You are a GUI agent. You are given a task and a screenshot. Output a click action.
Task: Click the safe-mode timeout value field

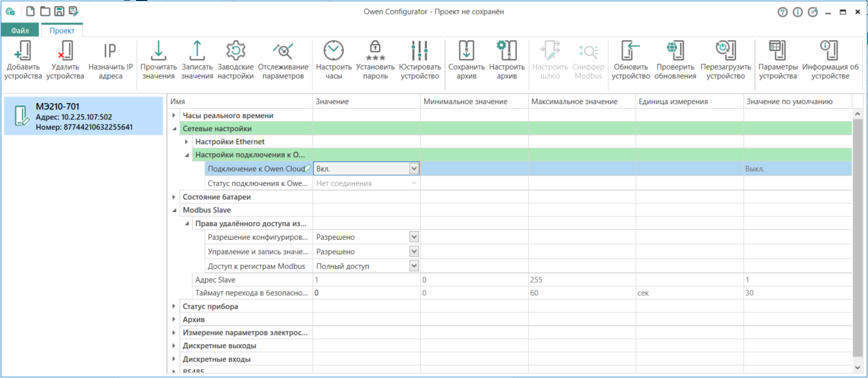(366, 293)
